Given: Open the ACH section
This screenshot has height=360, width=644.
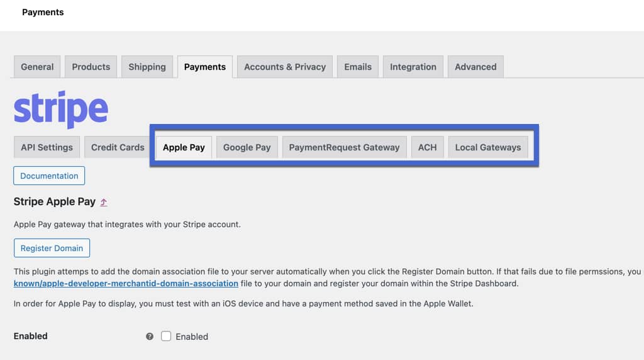Looking at the screenshot, I should click(x=428, y=147).
